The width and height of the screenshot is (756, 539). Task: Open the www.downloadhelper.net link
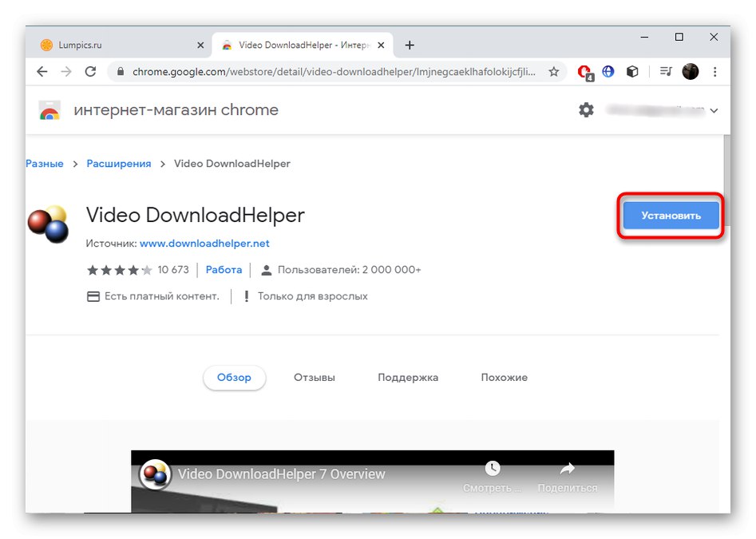pos(204,244)
